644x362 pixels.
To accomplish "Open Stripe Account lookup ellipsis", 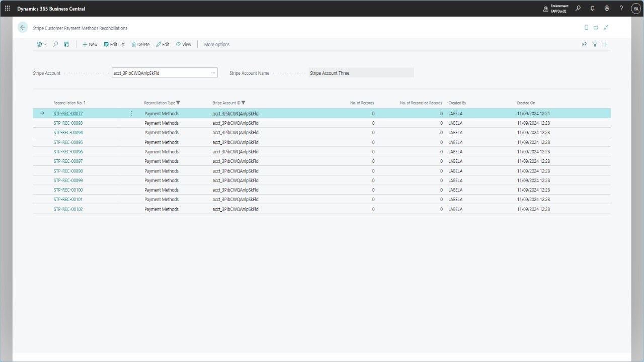I will click(x=213, y=73).
